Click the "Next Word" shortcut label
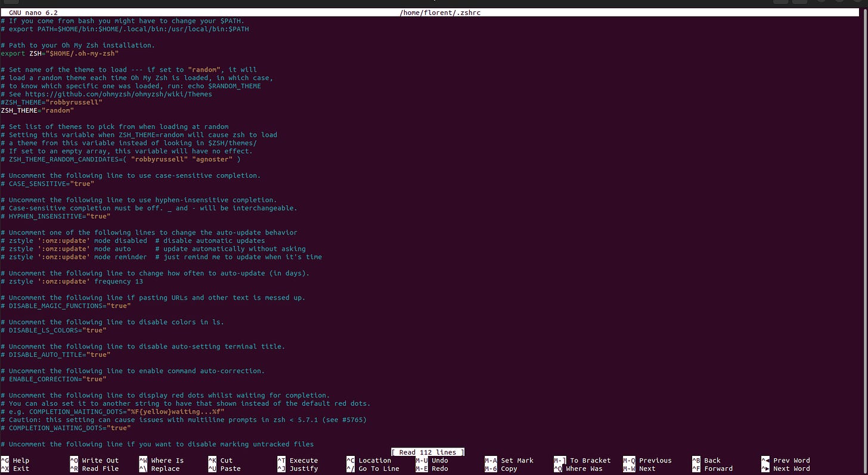This screenshot has width=868, height=475. pos(792,469)
